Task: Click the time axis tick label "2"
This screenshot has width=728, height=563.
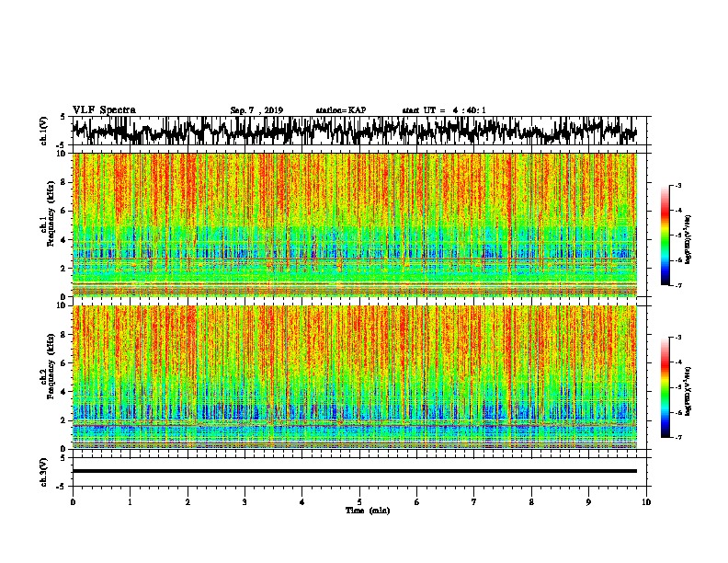Action: point(188,502)
